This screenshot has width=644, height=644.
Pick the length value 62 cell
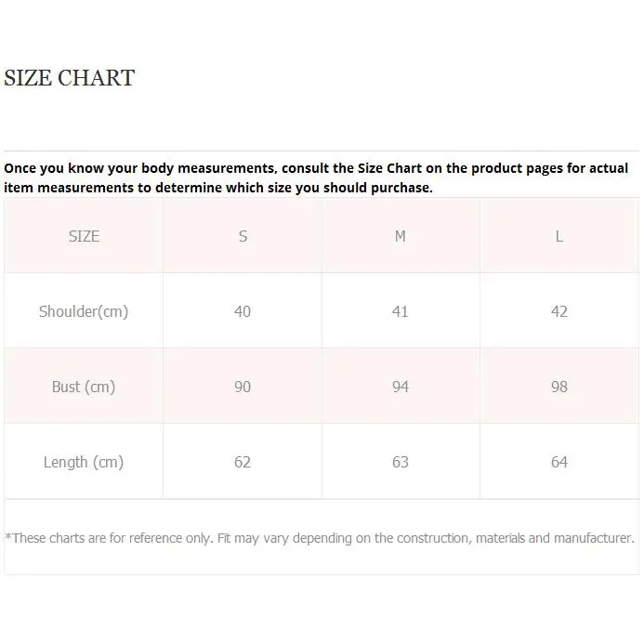[x=243, y=462]
